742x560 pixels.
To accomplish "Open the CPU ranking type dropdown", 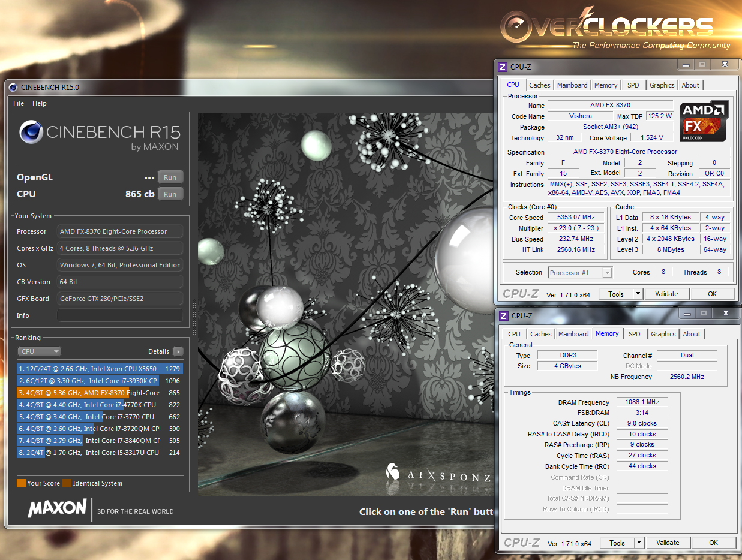I will point(40,351).
